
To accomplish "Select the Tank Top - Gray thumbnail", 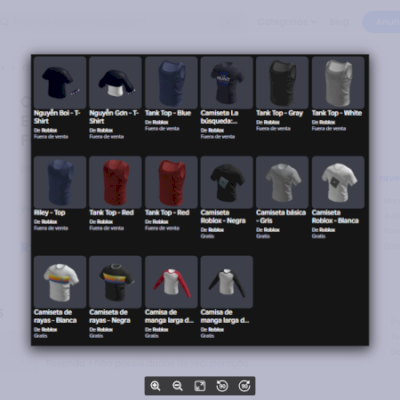I will 282,82.
